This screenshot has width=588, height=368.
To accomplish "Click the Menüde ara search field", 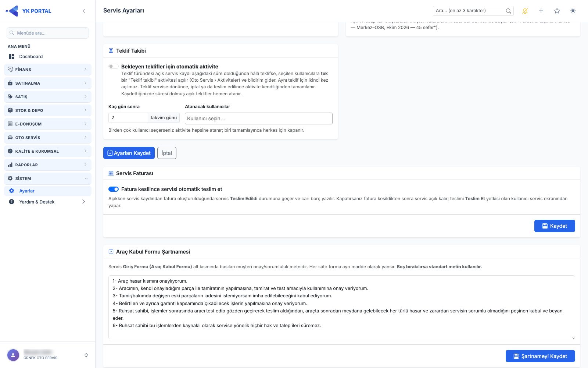I will pos(48,33).
